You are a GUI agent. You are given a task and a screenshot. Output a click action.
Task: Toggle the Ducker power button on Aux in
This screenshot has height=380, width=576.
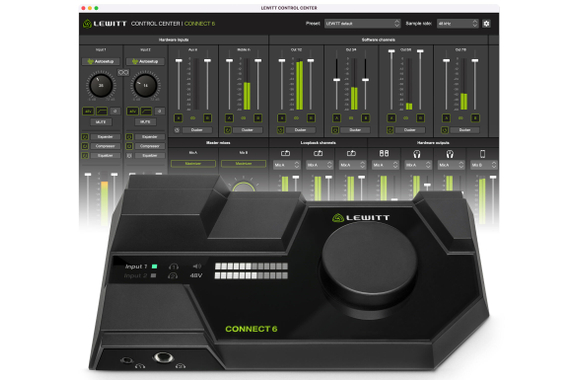coord(177,130)
